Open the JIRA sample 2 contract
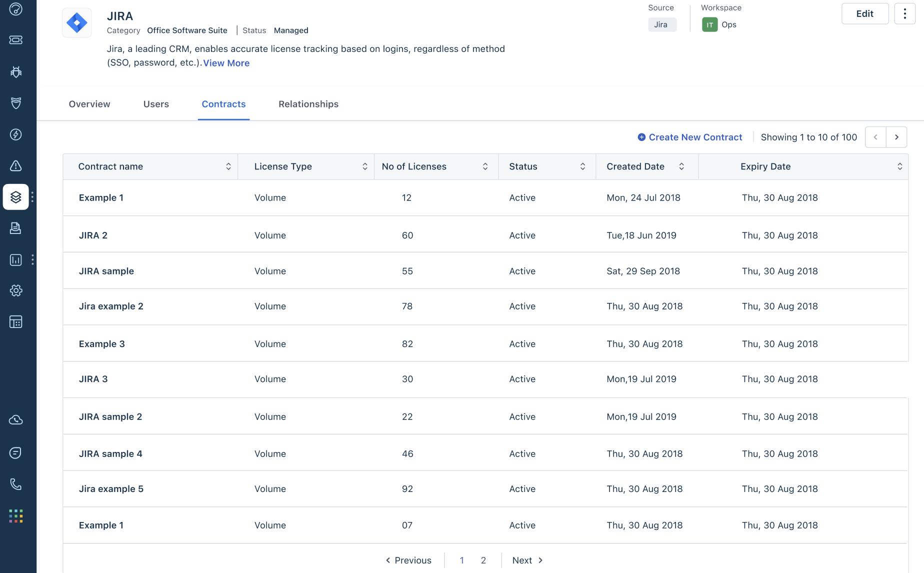The width and height of the screenshot is (924, 573). [x=110, y=417]
